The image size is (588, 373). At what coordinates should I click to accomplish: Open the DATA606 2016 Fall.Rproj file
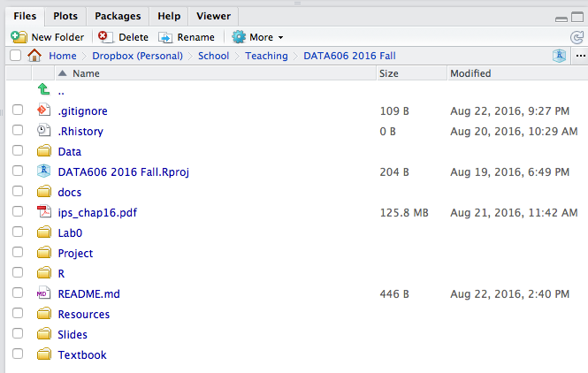[x=123, y=172]
